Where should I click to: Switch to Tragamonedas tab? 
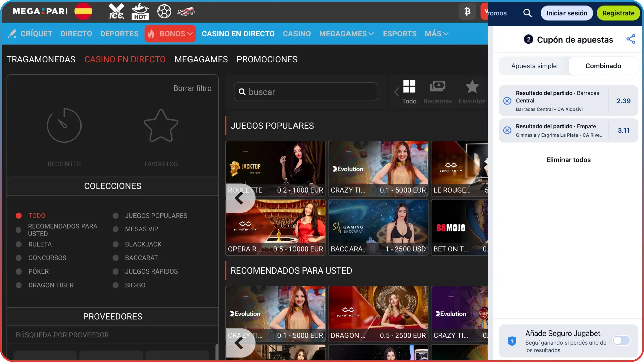point(41,59)
